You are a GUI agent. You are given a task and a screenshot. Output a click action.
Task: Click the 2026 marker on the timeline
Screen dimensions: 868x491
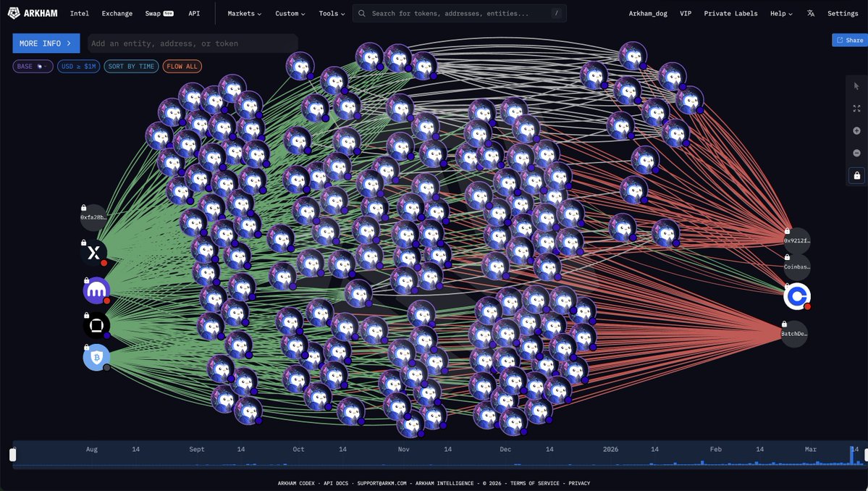[610, 450]
